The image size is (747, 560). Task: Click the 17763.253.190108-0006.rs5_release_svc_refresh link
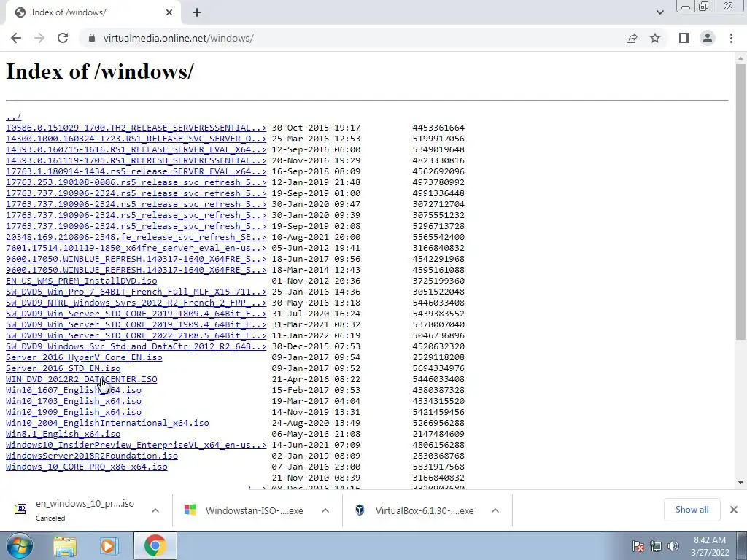click(x=136, y=182)
